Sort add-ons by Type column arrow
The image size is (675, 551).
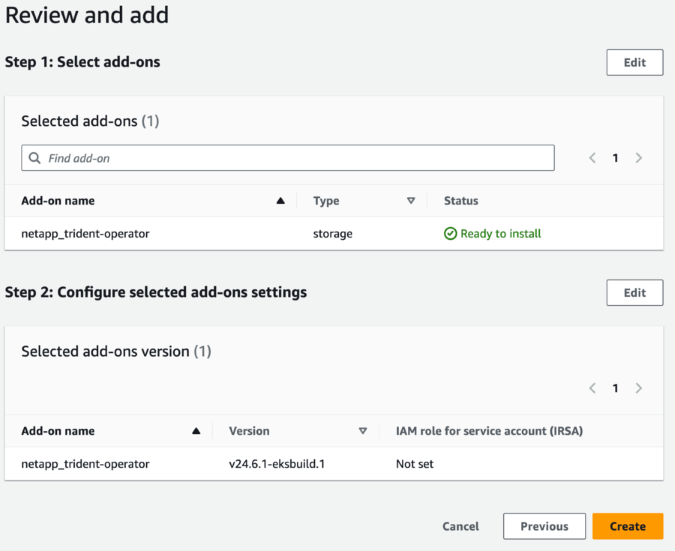(x=411, y=201)
